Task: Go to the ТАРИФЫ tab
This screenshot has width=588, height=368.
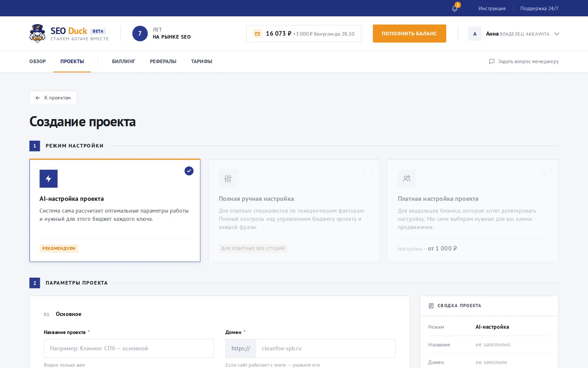Action: click(x=202, y=61)
